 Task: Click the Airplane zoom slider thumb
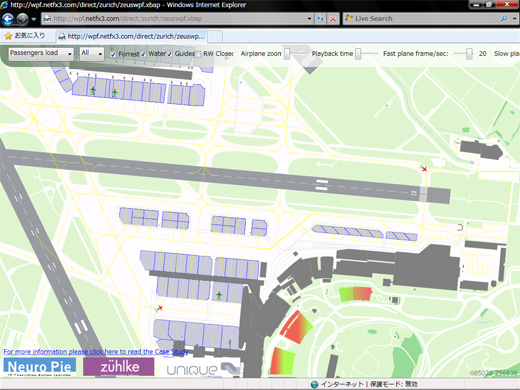(287, 54)
